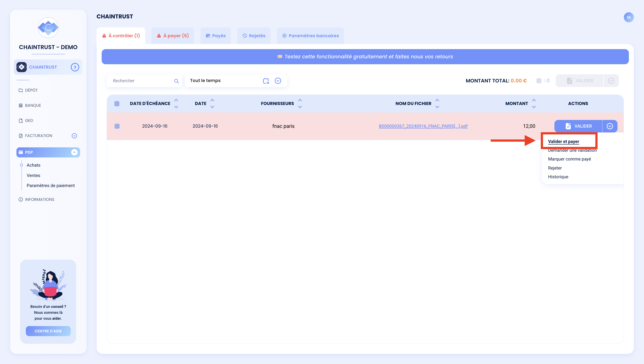Sort Nom du fichier column ascending arrow

pos(437,100)
